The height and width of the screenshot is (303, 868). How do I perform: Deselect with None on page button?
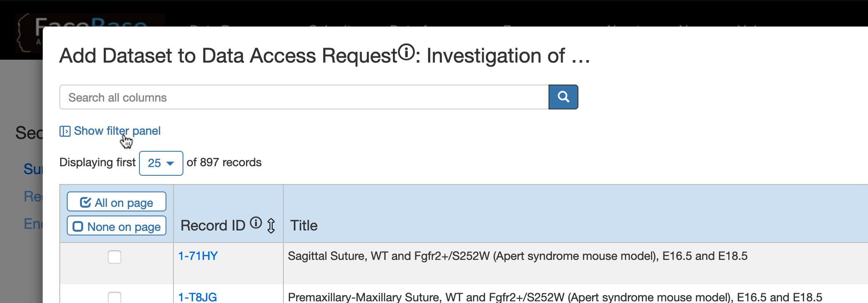(x=117, y=226)
